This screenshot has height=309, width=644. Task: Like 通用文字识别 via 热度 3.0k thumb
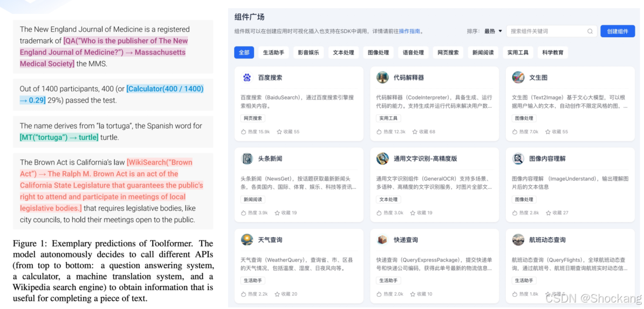pyautogui.click(x=379, y=213)
